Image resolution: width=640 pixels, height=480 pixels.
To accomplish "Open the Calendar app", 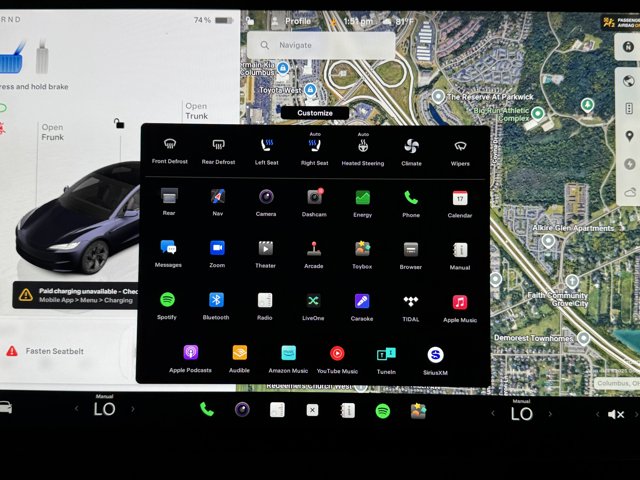I will tap(460, 204).
